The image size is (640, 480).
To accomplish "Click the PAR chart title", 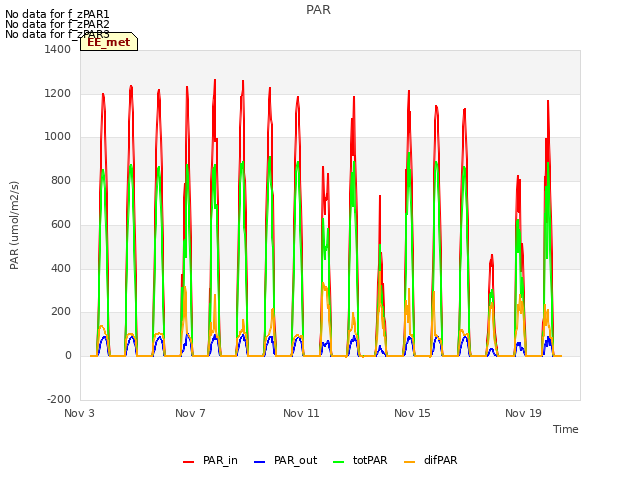I will (318, 10).
